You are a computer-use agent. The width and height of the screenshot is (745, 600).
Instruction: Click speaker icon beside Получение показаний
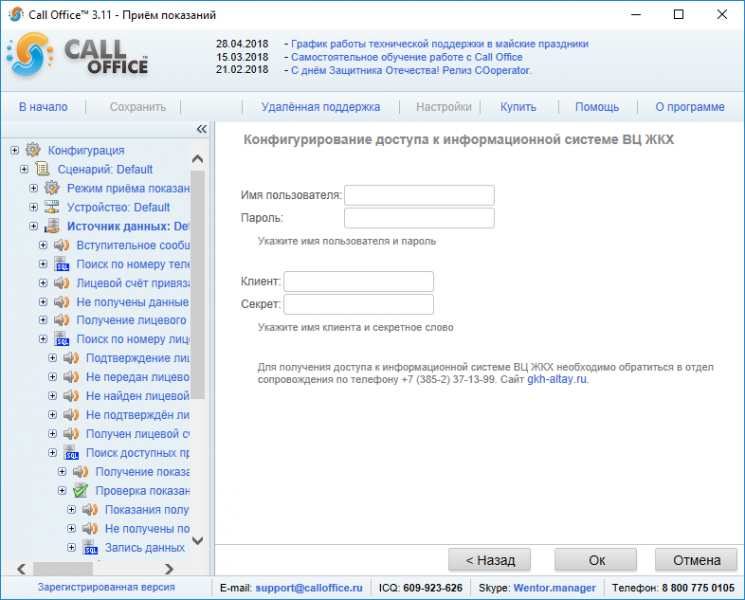(80, 472)
